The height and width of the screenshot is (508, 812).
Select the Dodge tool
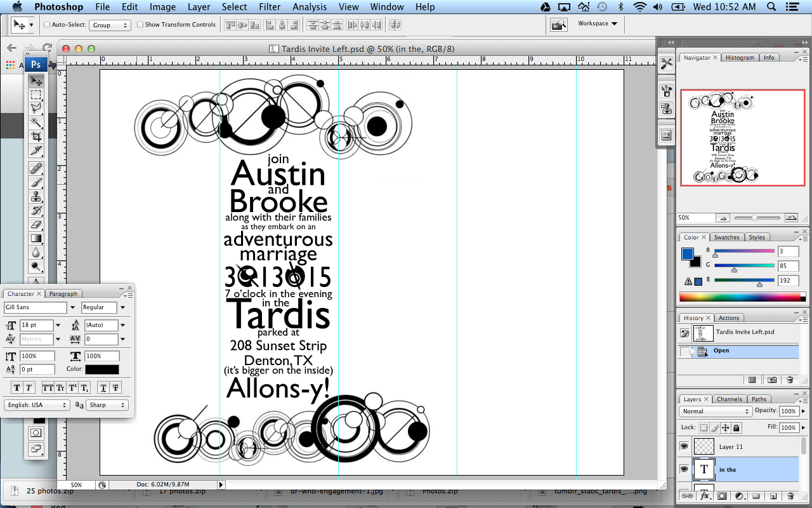pos(36,266)
